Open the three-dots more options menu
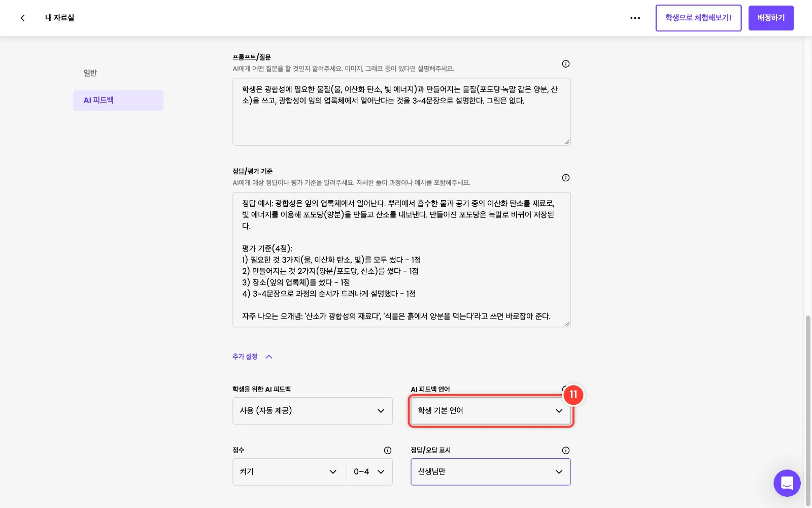This screenshot has width=812, height=508. pos(635,18)
